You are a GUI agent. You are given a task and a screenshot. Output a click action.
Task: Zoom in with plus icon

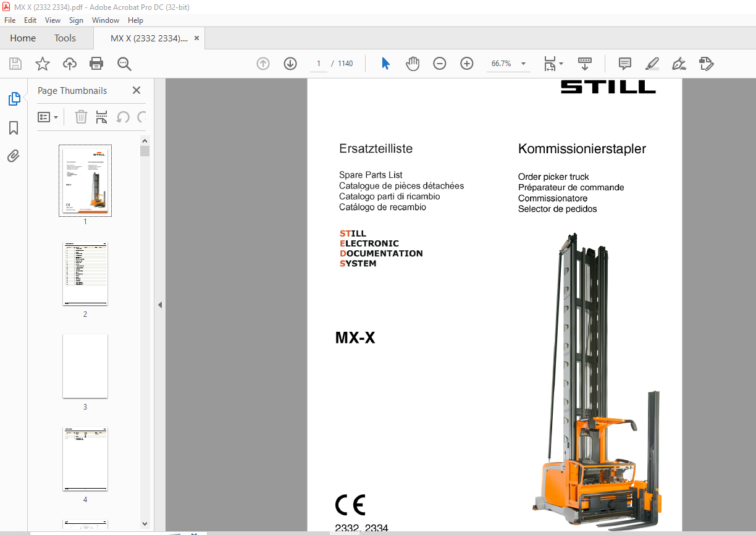click(467, 64)
